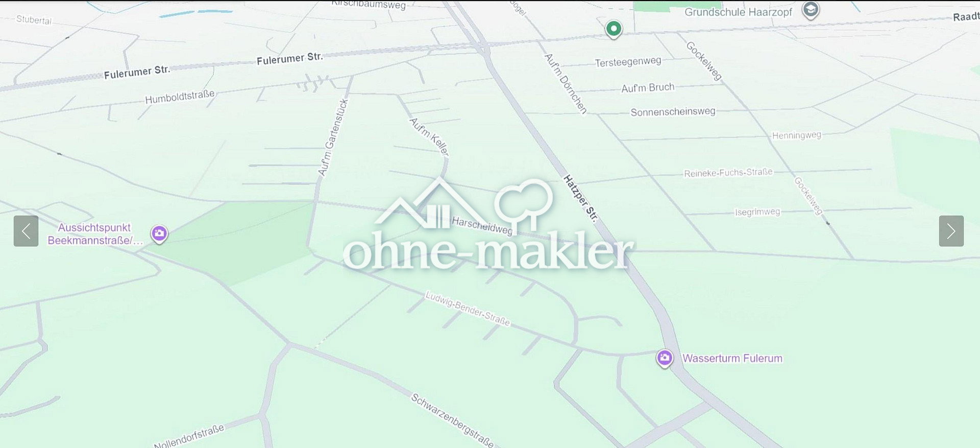Screen dimensions: 980x448
Task: Click the Wasserturm Fulerum camera pin
Action: point(665,359)
